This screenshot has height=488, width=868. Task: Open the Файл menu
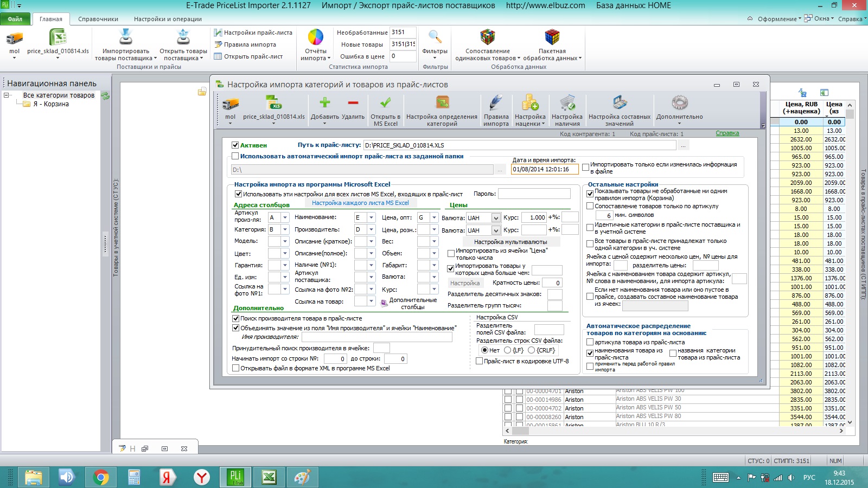click(x=15, y=19)
